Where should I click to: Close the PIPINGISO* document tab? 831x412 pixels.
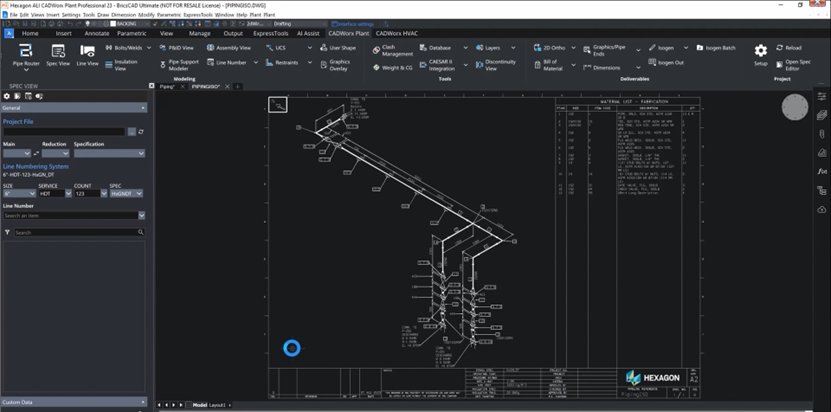coord(227,86)
